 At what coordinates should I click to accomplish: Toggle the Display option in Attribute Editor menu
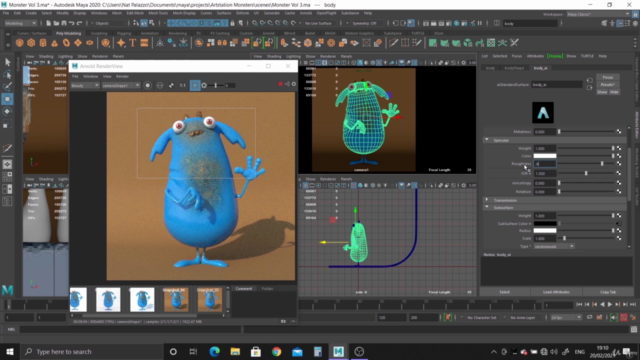[554, 56]
